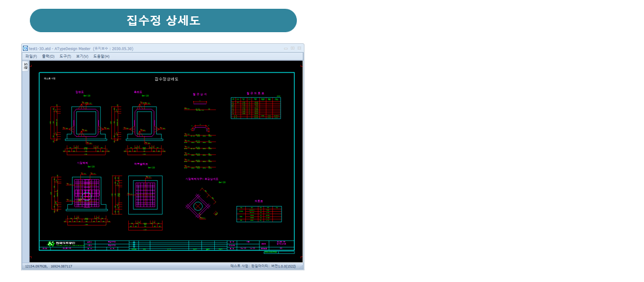Image resolution: width=644 pixels, height=282 pixels.
Task: Click the coordinate readout 12154.097928, 16924.087117
Action: point(49,266)
